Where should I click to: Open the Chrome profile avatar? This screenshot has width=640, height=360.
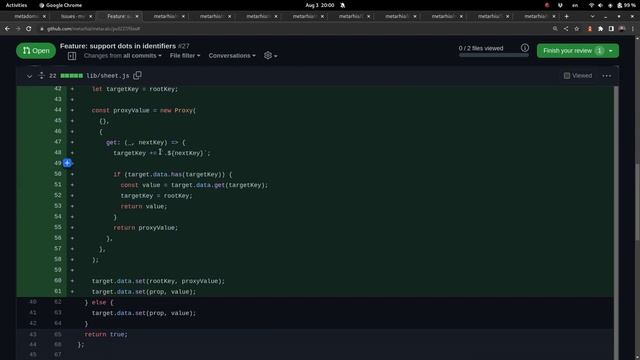(x=622, y=29)
